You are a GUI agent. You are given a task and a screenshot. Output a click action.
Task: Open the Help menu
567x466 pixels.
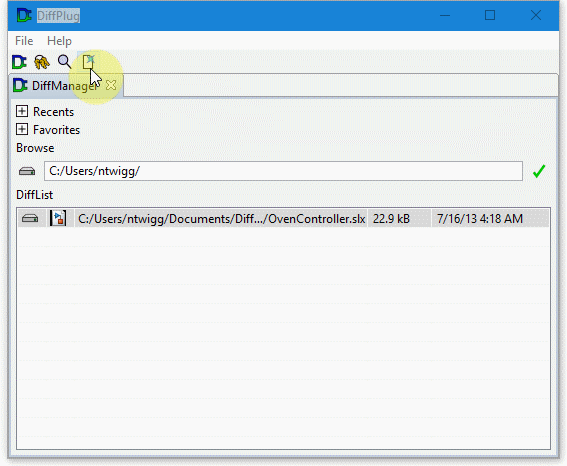(59, 41)
